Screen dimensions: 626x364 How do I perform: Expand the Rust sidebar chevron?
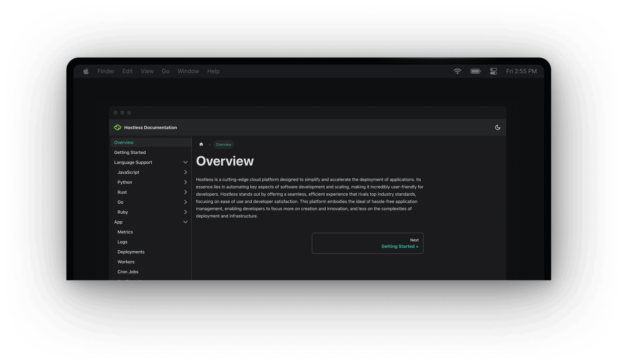(x=185, y=192)
